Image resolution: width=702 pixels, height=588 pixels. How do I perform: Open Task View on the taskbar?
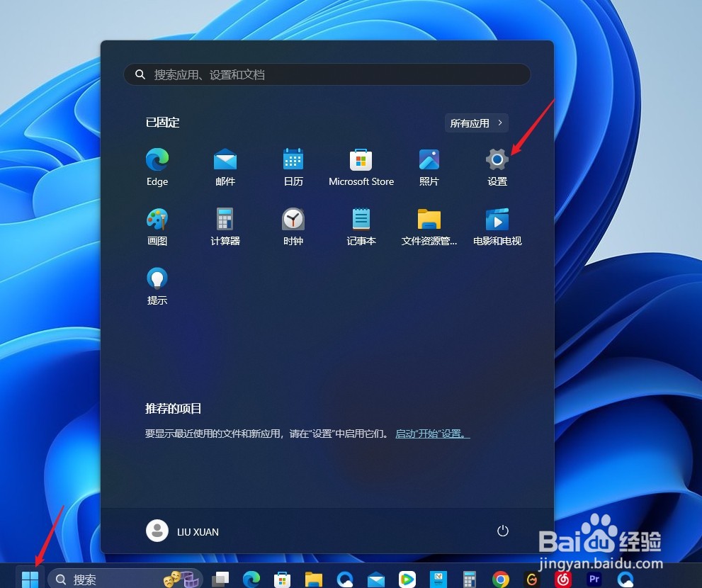220,579
